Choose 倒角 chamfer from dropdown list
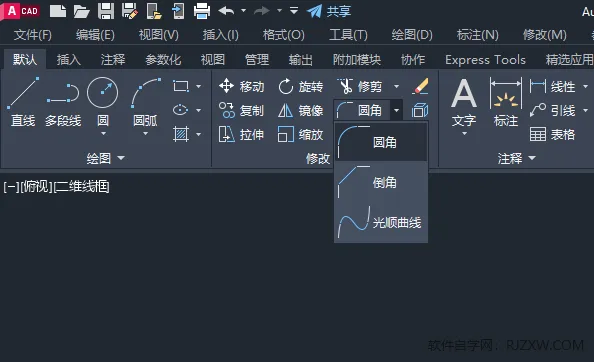The width and height of the screenshot is (594, 362). point(381,182)
